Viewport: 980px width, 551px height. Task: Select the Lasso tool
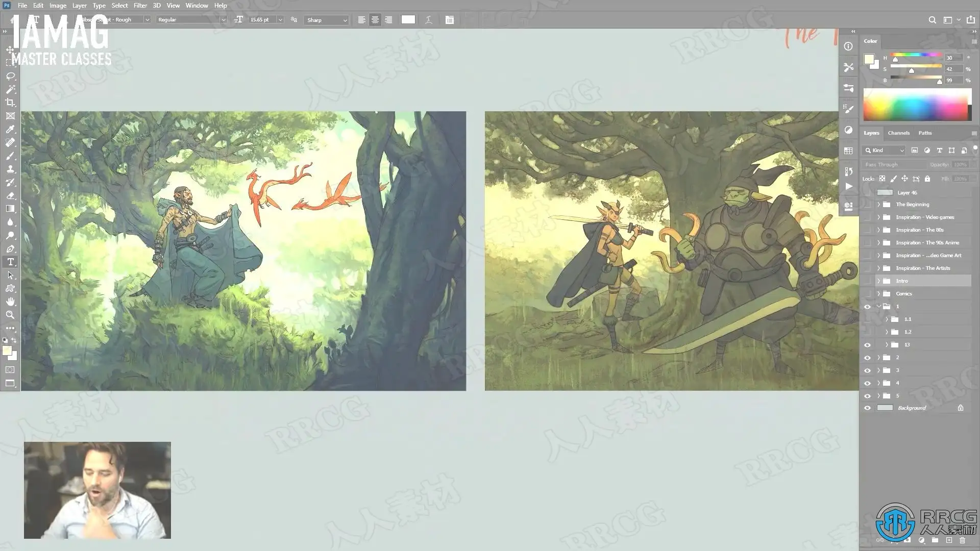(x=10, y=76)
